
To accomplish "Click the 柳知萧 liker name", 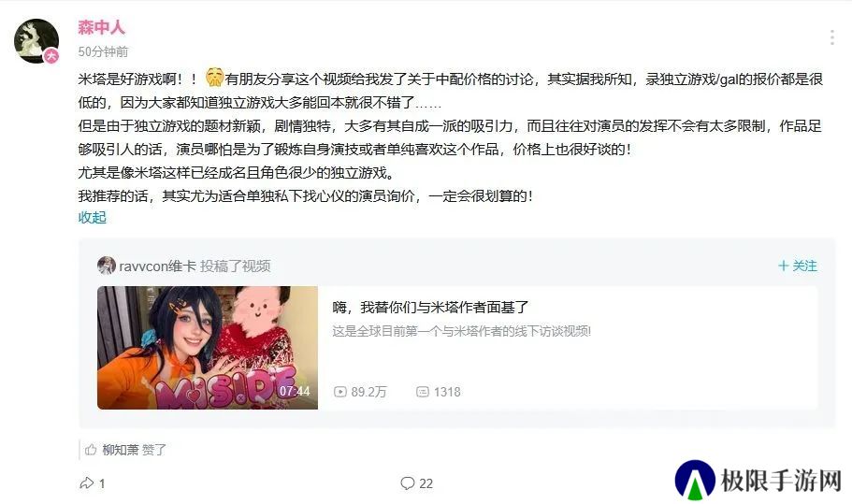I will point(121,450).
